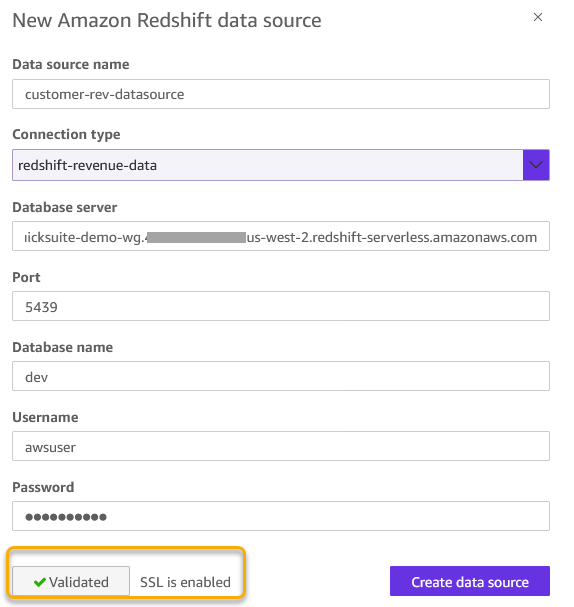Open the Connection type dropdown arrow
This screenshot has height=607, width=574.
(x=536, y=165)
